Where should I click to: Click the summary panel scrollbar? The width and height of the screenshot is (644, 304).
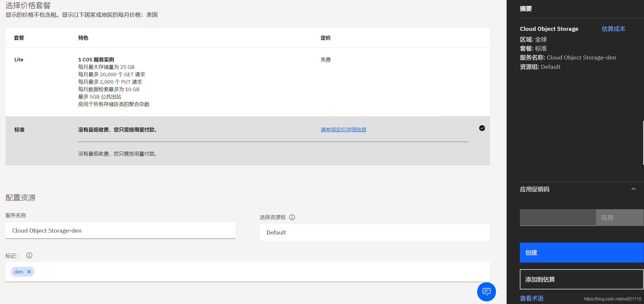pyautogui.click(x=643, y=143)
